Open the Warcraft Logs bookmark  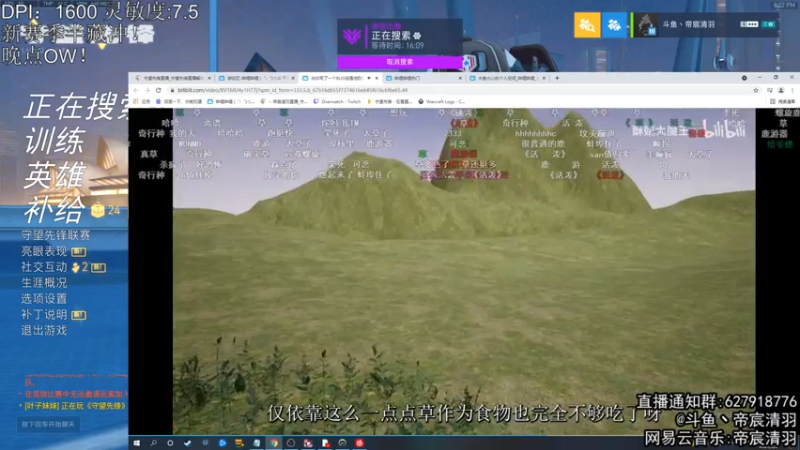pos(441,102)
